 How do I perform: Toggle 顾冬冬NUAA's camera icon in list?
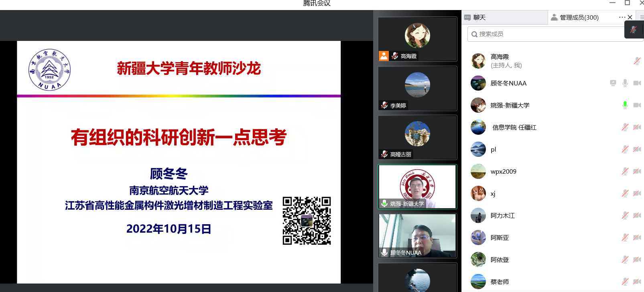coord(637,83)
